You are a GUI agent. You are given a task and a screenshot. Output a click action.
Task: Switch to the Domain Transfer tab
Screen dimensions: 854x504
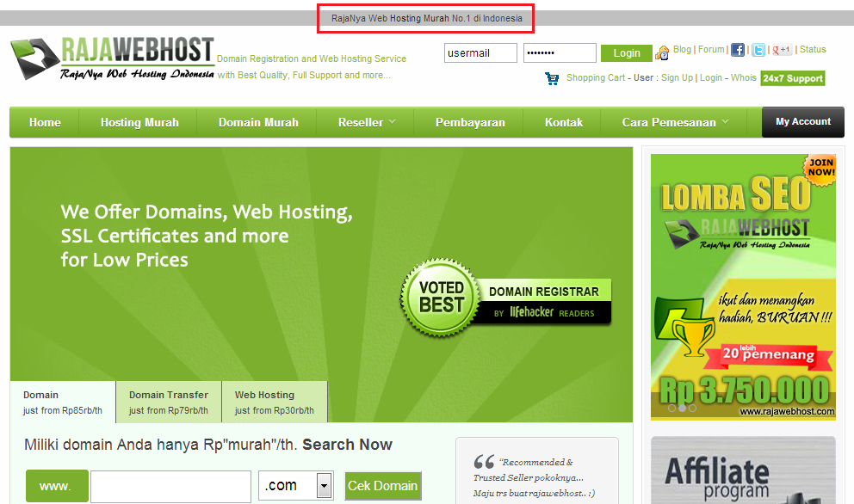(x=169, y=403)
